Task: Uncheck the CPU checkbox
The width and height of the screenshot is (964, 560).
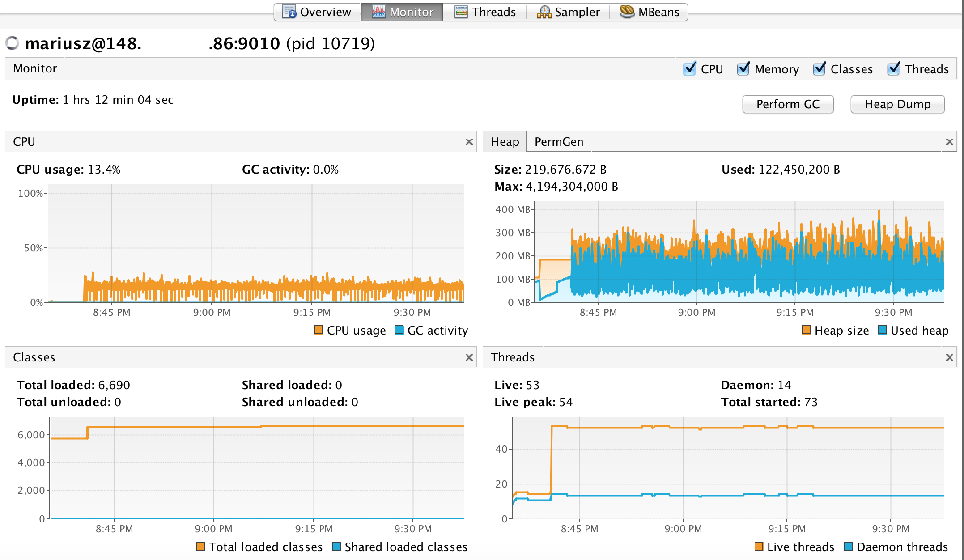Action: 690,69
